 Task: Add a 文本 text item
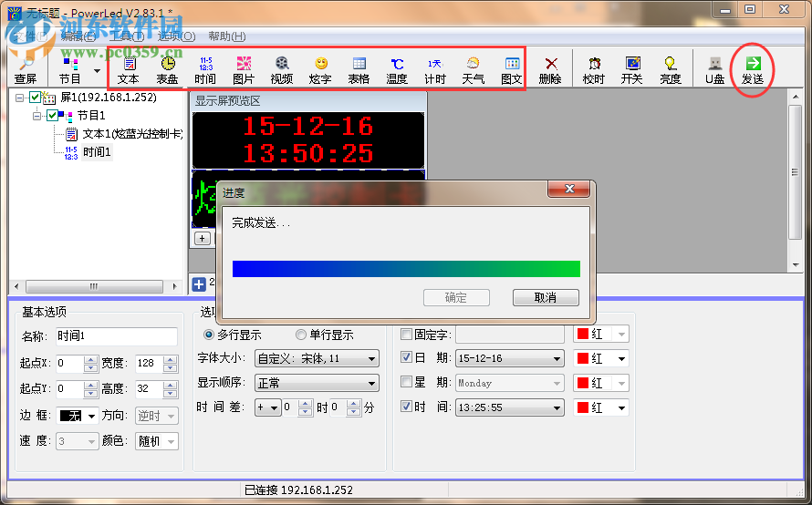129,70
